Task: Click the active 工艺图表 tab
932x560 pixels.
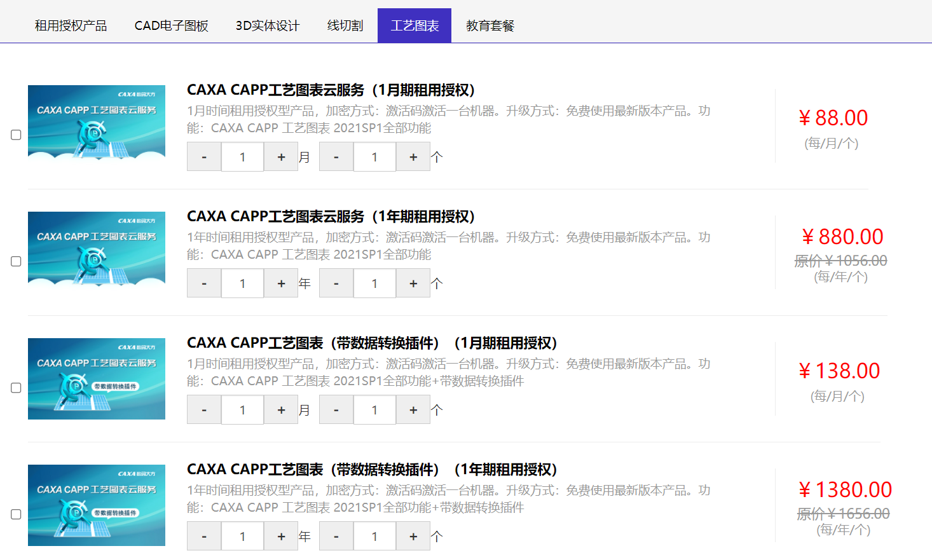Action: click(x=415, y=25)
